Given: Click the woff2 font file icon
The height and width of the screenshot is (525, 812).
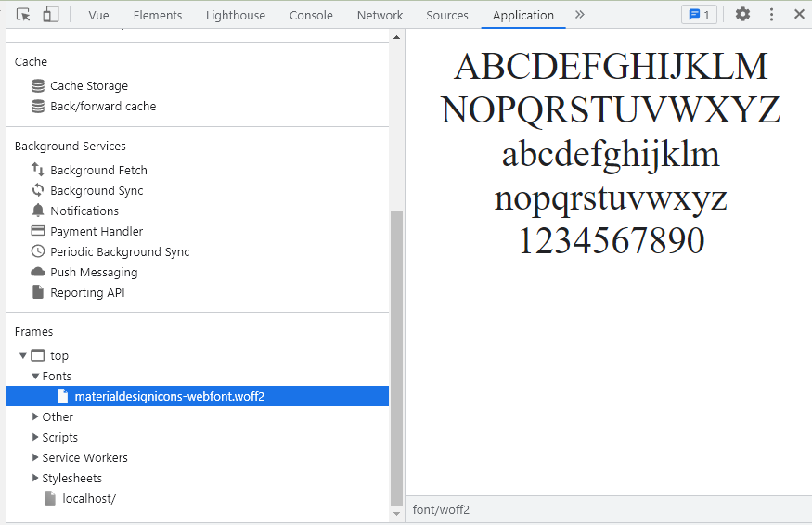Looking at the screenshot, I should coord(62,396).
